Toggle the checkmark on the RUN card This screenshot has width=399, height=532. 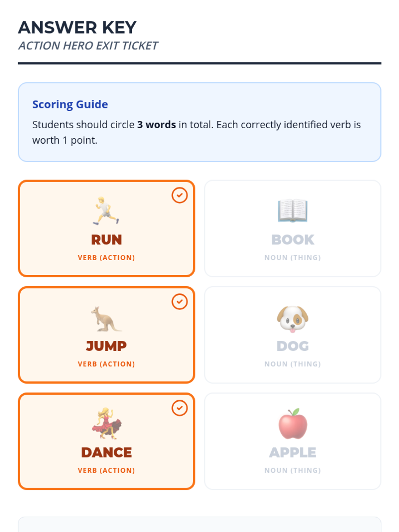pos(180,195)
